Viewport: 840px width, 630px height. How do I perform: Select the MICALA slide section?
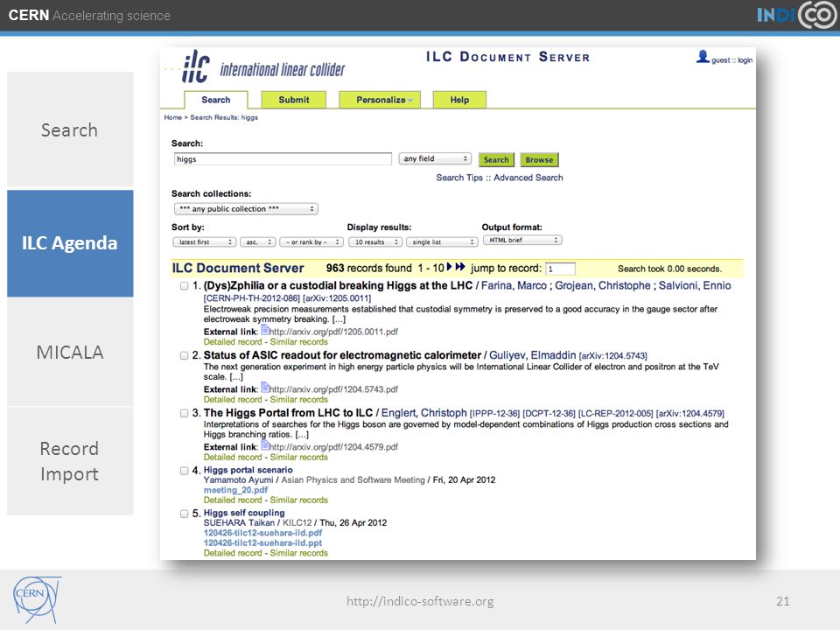[70, 352]
